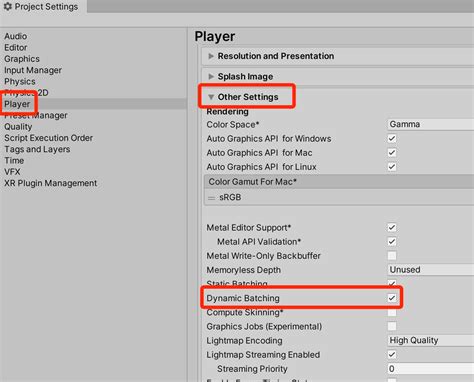
Task: Toggle Metal Editor Support checkbox
Action: 392,228
